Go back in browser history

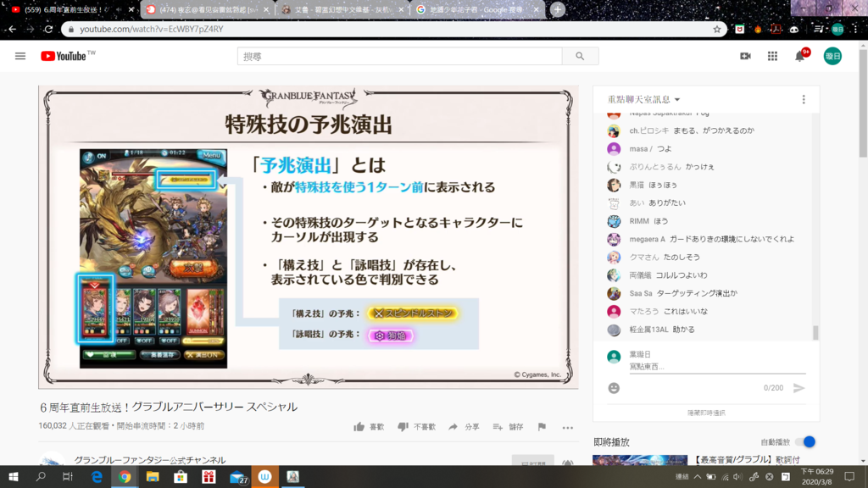[x=12, y=30]
